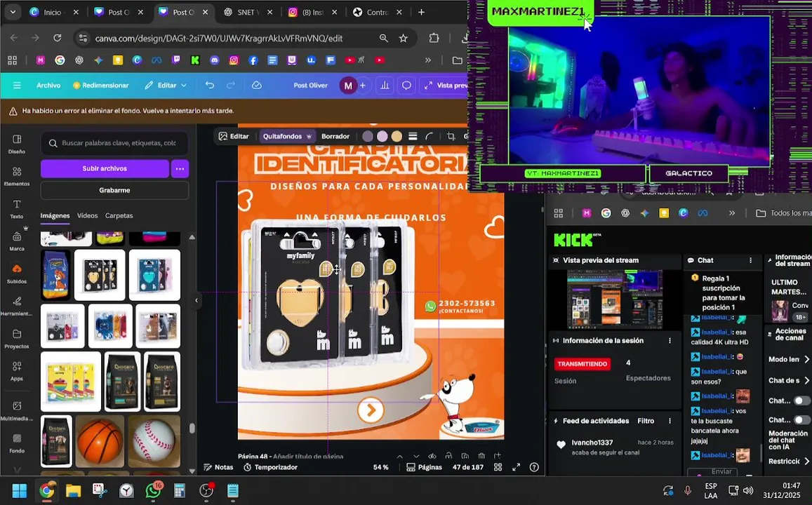Open the help question mark
The height and width of the screenshot is (505, 812).
(x=534, y=467)
